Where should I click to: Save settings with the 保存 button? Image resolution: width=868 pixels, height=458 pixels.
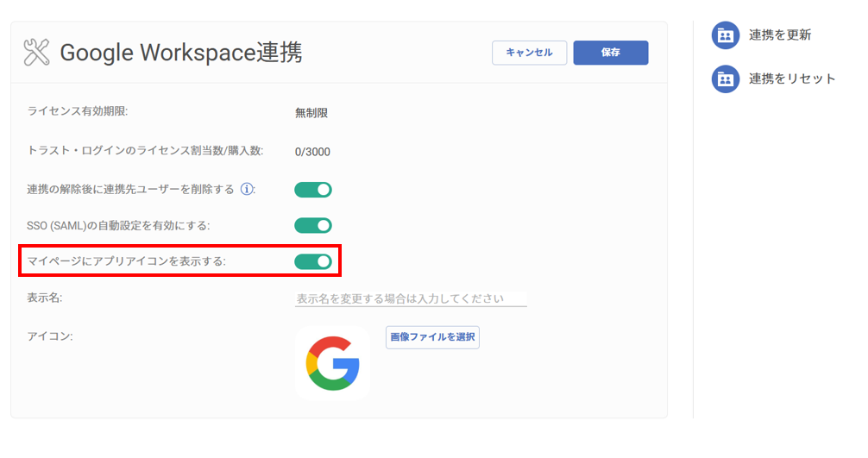click(611, 53)
